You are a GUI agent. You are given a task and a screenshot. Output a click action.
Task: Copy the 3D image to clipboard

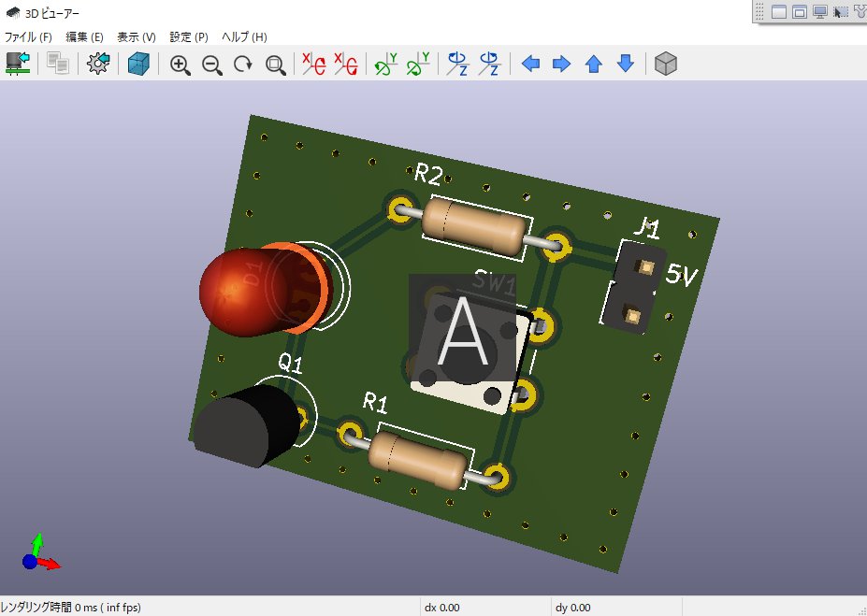pos(58,64)
